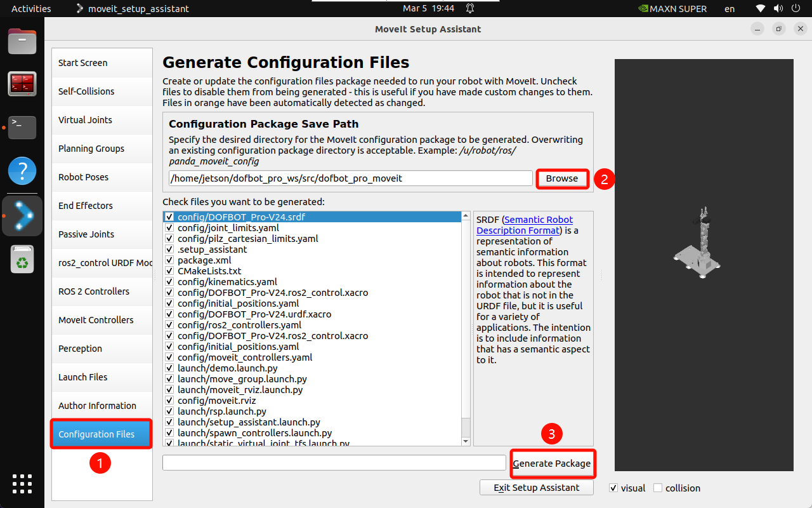Select launch/move_group.launch.py row
The height and width of the screenshot is (508, 812).
pyautogui.click(x=242, y=379)
